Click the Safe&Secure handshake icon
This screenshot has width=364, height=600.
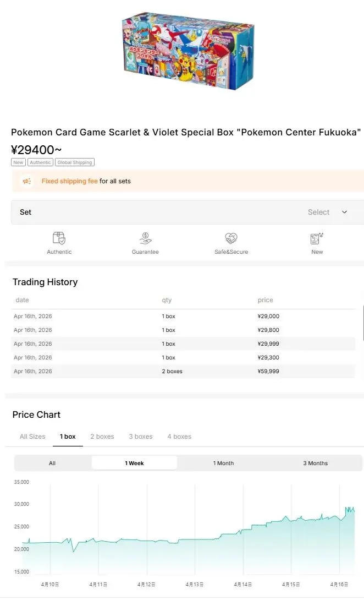[x=231, y=238]
